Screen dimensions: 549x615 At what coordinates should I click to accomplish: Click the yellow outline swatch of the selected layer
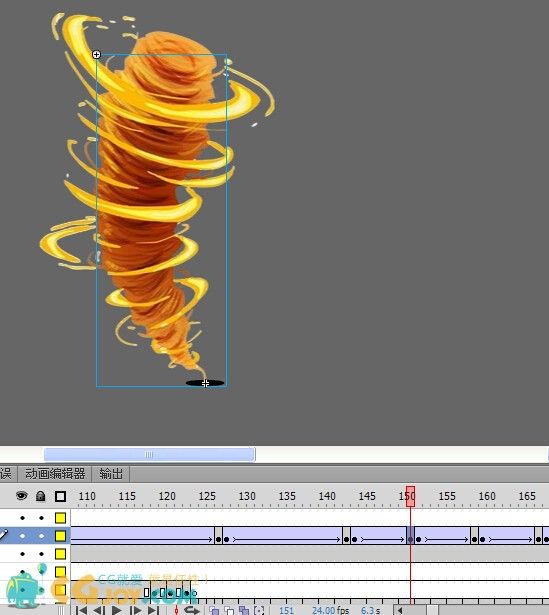60,536
